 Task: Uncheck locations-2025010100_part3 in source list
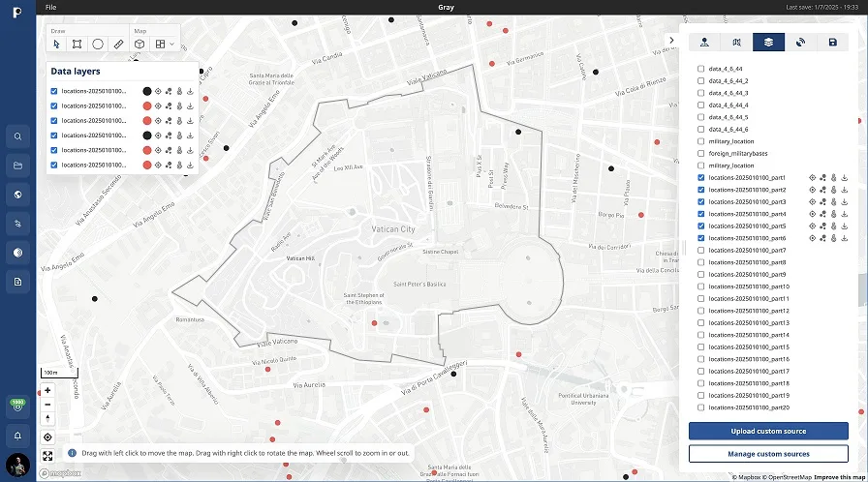click(701, 202)
